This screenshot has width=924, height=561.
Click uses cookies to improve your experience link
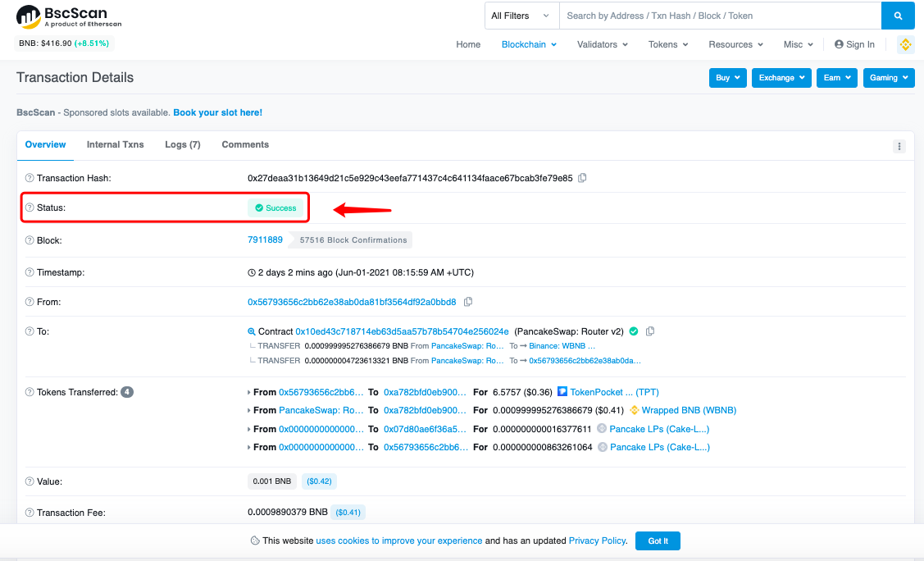point(399,540)
